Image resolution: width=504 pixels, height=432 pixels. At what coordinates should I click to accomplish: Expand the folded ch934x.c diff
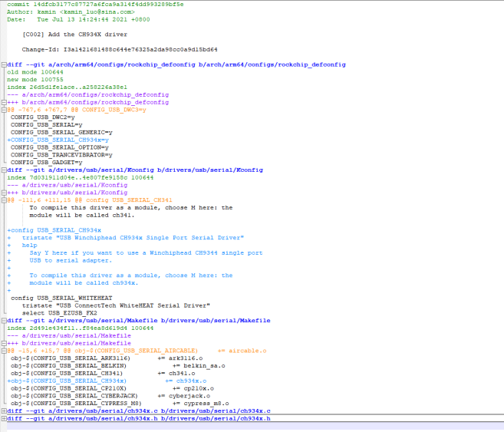(4, 411)
